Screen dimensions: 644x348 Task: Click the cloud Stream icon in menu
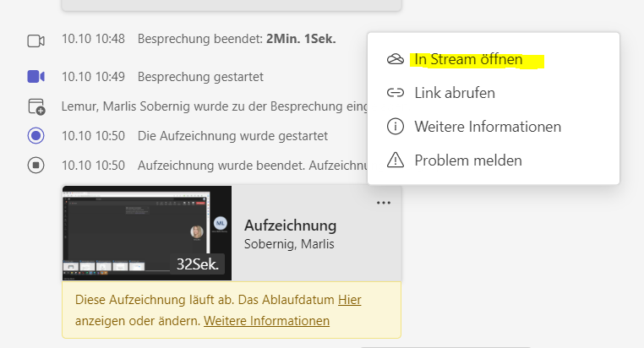396,59
